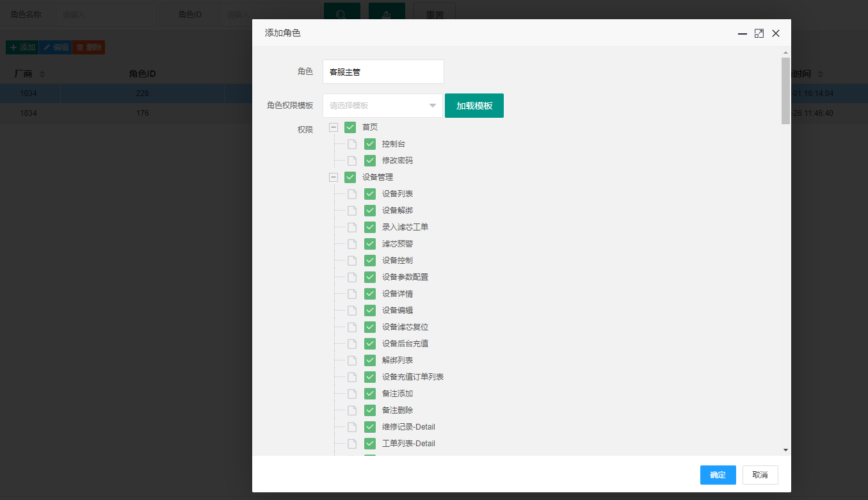Toggle the 设备管理 parent checkbox
Viewport: 868px width, 500px height.
[x=350, y=177]
